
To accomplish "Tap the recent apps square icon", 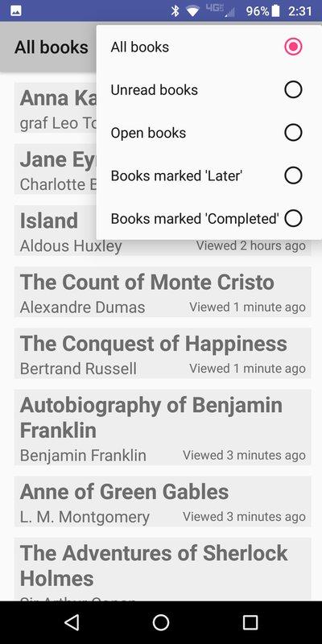I will [x=250, y=622].
